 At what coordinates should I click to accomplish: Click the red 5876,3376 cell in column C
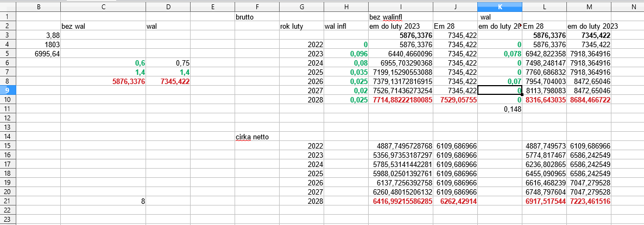click(103, 81)
